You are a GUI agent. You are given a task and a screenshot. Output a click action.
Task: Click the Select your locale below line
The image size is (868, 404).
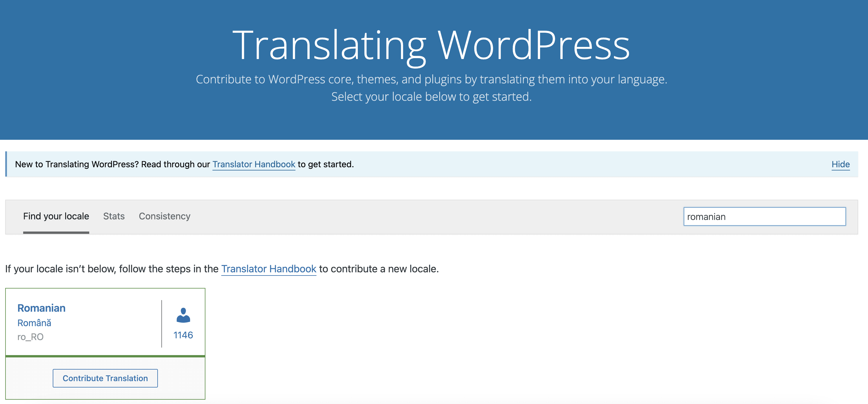(431, 97)
